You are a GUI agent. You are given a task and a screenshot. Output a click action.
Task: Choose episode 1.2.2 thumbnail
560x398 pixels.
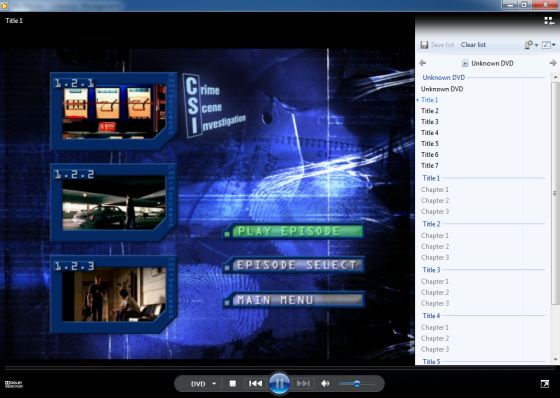point(114,202)
